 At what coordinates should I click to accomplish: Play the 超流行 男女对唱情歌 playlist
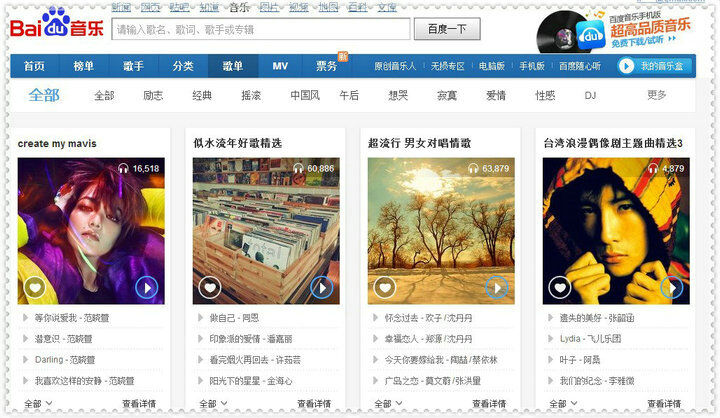tap(497, 288)
